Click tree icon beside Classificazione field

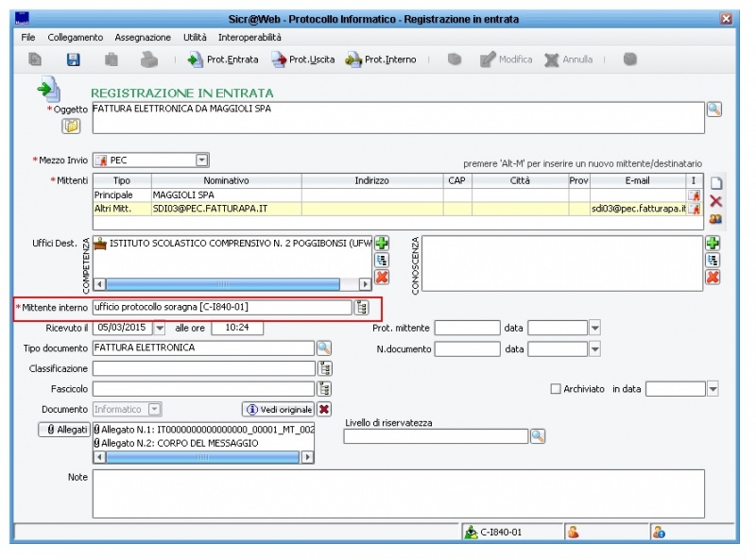pos(324,369)
